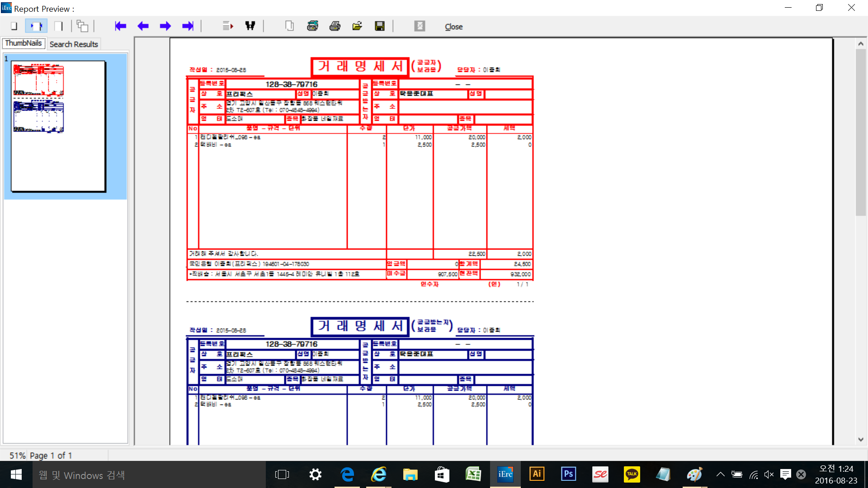Go to previous page arrow
Viewport: 868px width, 488px height.
[143, 26]
